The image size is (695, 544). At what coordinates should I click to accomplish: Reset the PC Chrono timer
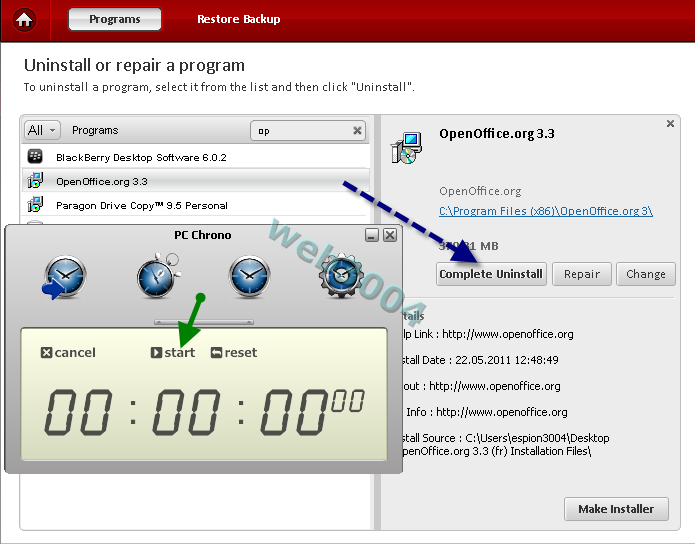(234, 352)
